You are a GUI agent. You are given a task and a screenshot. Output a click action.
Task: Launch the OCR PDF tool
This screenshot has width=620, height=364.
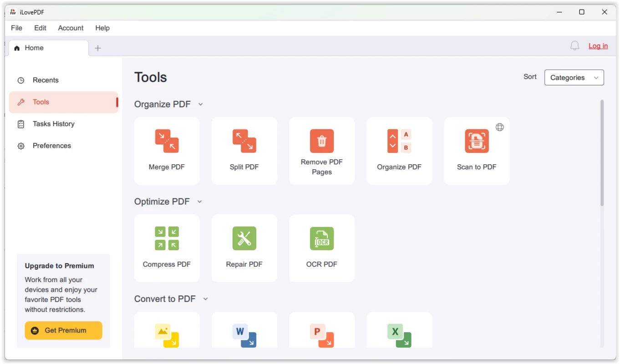tap(321, 248)
